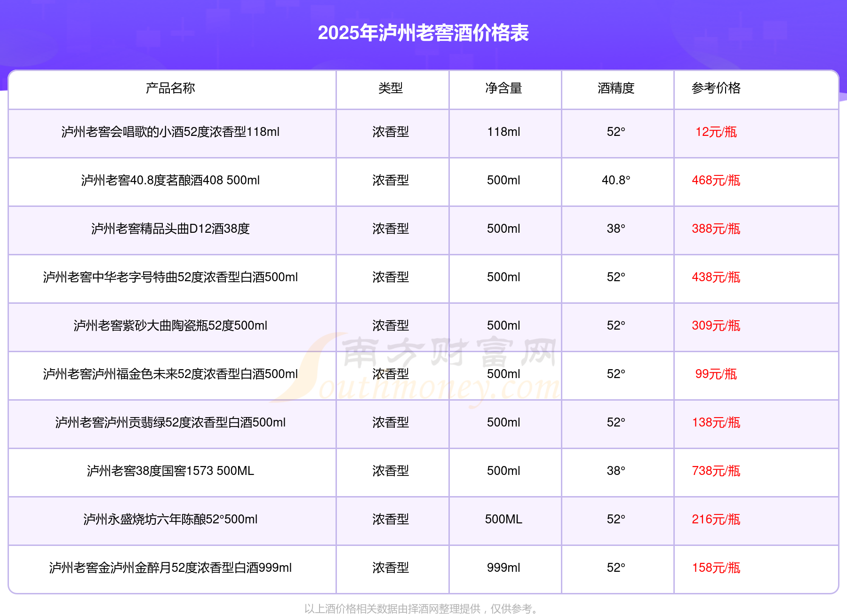Click product 泸州老窖紫砂大曲陶瓷瓶52度500ml
The image size is (847, 616).
pyautogui.click(x=170, y=325)
